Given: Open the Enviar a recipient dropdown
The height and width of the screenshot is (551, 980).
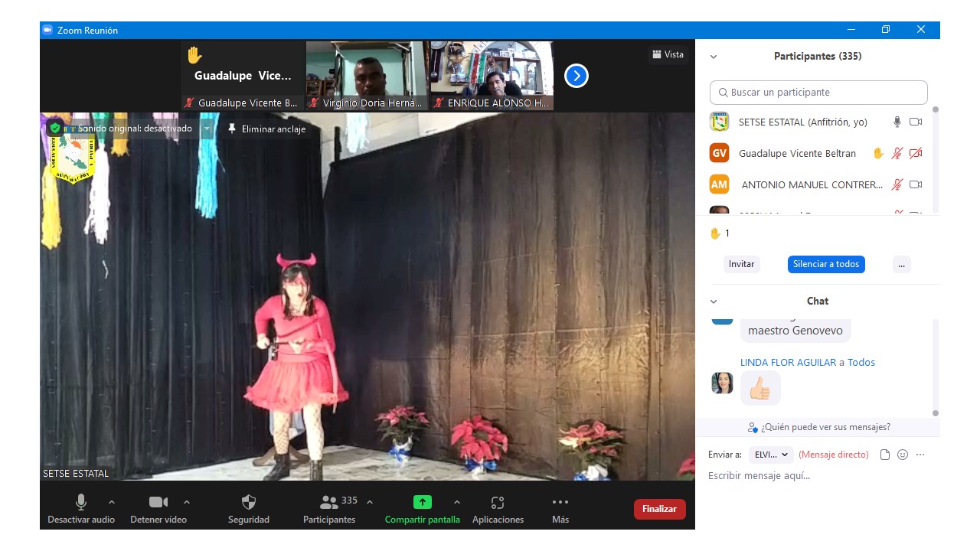Looking at the screenshot, I should click(771, 455).
